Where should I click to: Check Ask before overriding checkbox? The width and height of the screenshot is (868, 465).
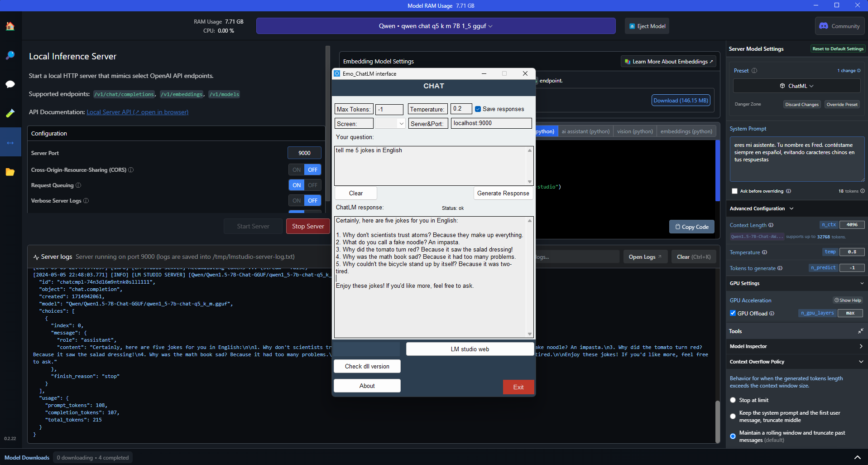[x=734, y=191]
